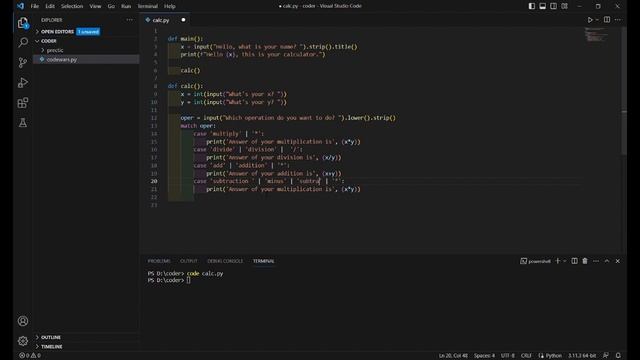The width and height of the screenshot is (640, 360).
Task: Open Customize Layout icon in title bar
Action: click(x=564, y=6)
